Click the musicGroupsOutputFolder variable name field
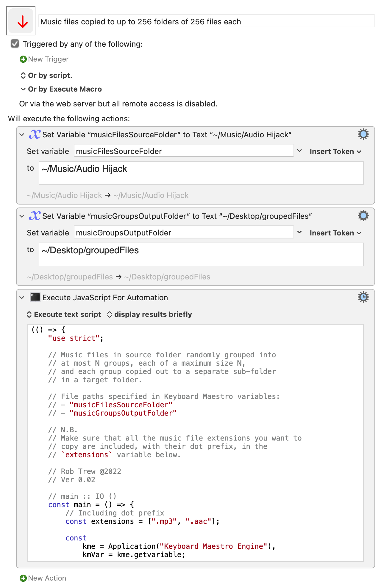 click(184, 232)
